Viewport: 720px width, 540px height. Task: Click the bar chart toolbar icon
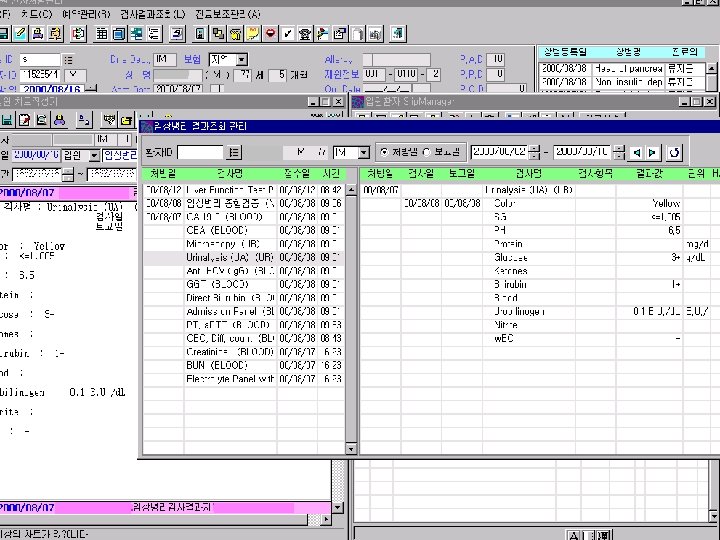[375, 34]
